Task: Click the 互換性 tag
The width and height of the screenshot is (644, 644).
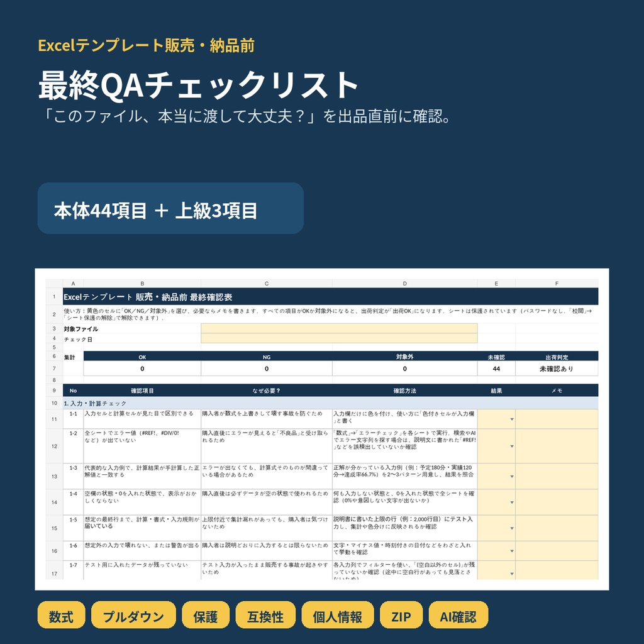Action: [265, 615]
